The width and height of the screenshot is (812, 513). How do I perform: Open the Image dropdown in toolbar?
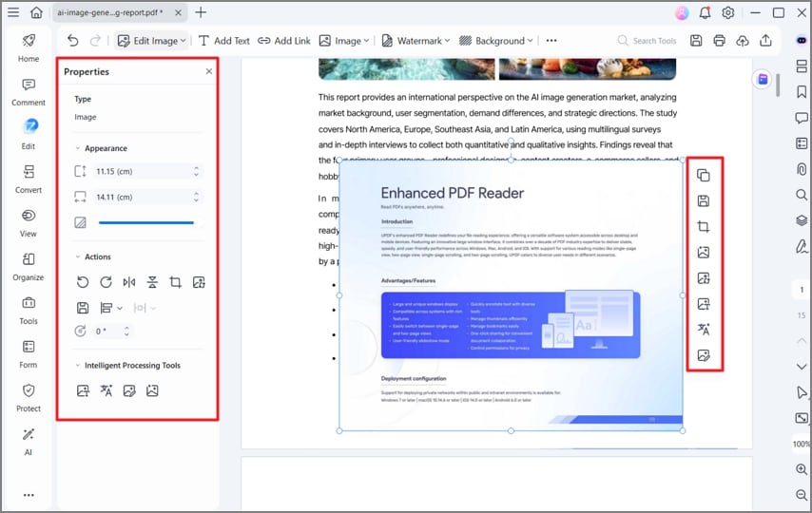(x=344, y=41)
